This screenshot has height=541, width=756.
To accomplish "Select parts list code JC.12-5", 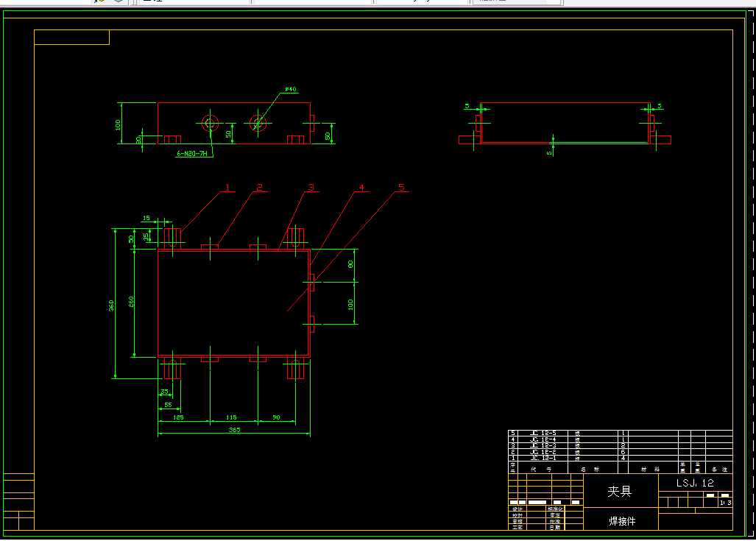I will click(543, 433).
